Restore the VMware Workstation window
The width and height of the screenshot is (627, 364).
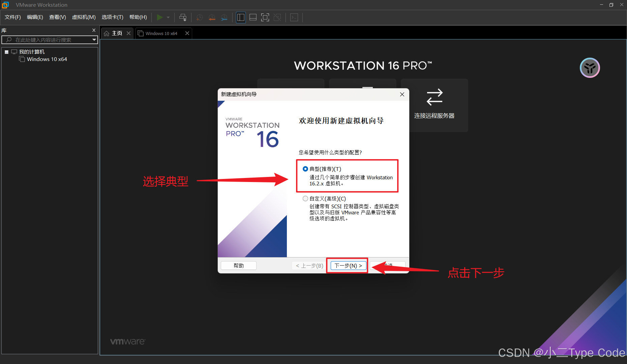click(x=611, y=5)
